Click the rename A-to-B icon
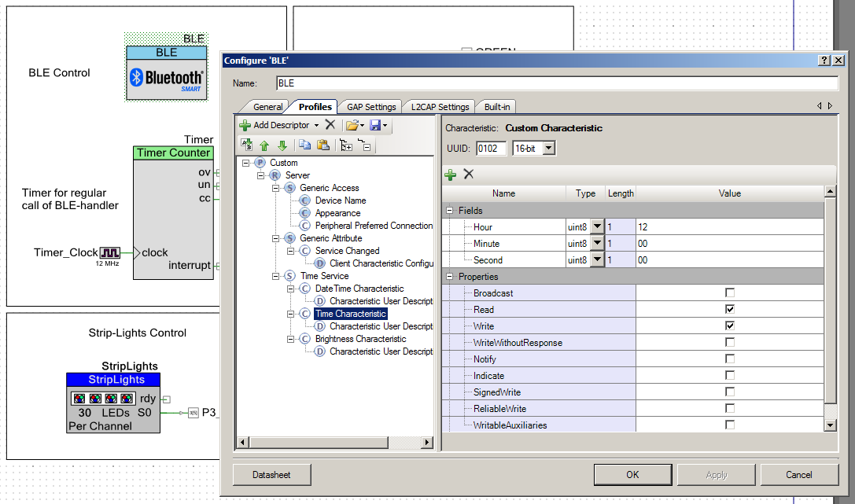This screenshot has width=855, height=504. (246, 145)
